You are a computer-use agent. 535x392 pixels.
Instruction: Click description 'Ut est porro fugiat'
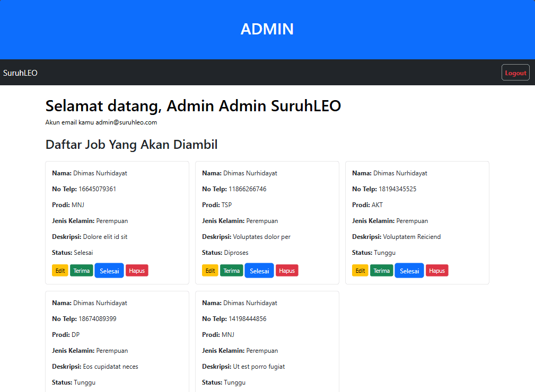(x=259, y=367)
